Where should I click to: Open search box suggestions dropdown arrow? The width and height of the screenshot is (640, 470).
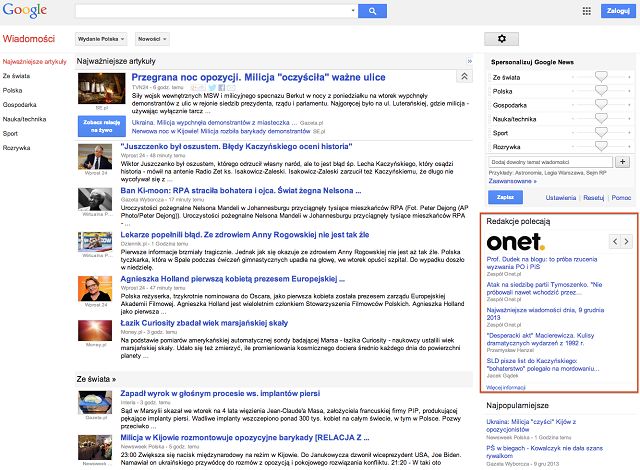[353, 11]
